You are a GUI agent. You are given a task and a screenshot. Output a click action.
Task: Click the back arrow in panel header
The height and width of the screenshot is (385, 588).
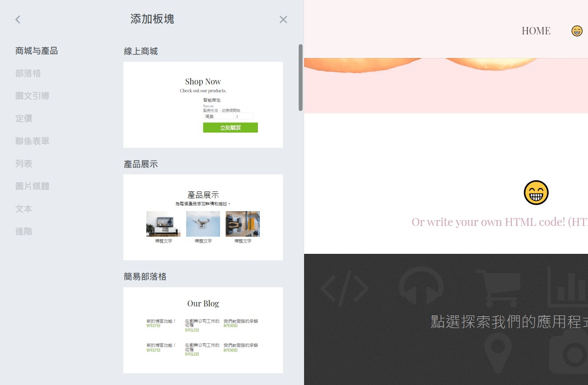pos(18,20)
